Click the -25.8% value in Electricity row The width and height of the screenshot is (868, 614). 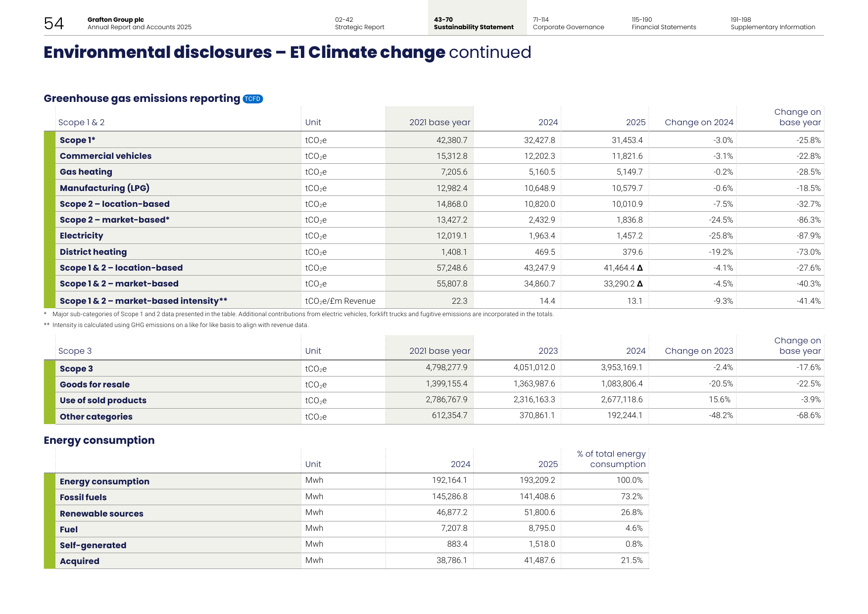click(721, 236)
